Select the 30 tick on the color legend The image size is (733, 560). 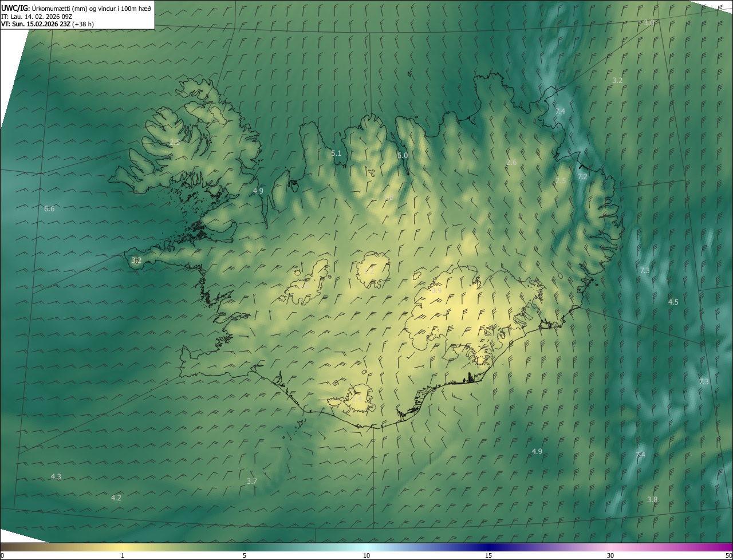tap(610, 555)
